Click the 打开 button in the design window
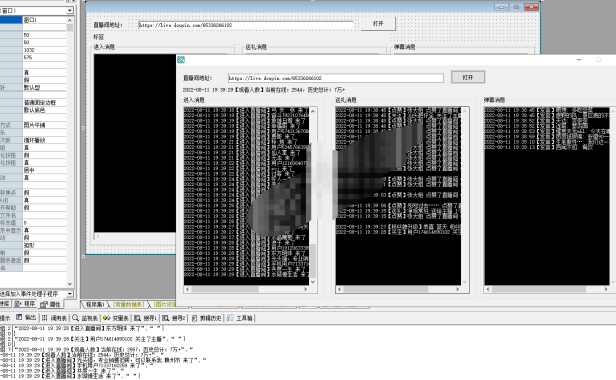616x380 pixels. click(378, 24)
